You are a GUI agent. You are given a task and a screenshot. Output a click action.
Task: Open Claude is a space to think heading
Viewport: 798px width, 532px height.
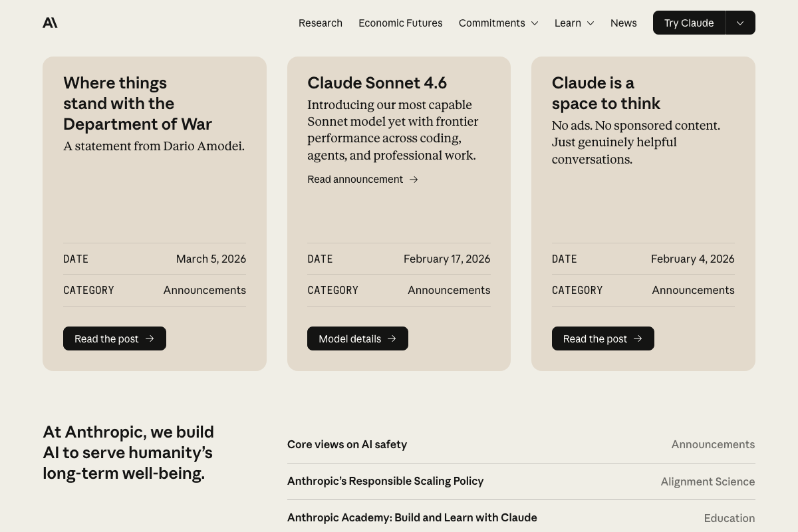606,93
